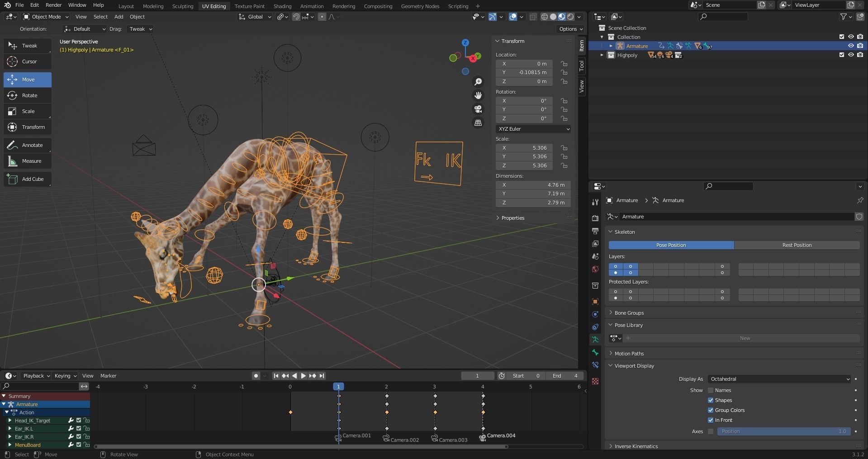Switch to the Sculpting workspace tab
The height and width of the screenshot is (459, 868).
pyautogui.click(x=183, y=6)
